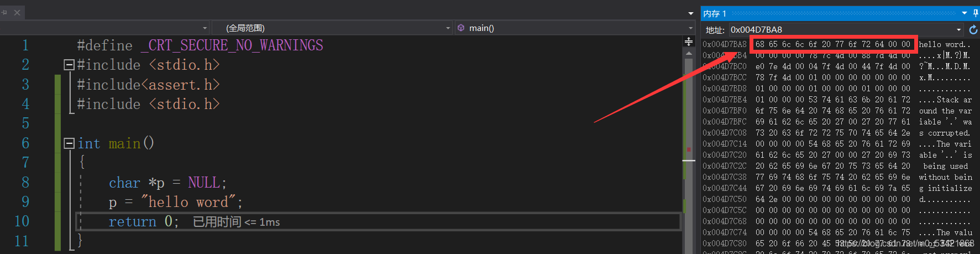Click hex bytes in the 0x004D7C44 row
The width and height of the screenshot is (980, 254).
[833, 188]
